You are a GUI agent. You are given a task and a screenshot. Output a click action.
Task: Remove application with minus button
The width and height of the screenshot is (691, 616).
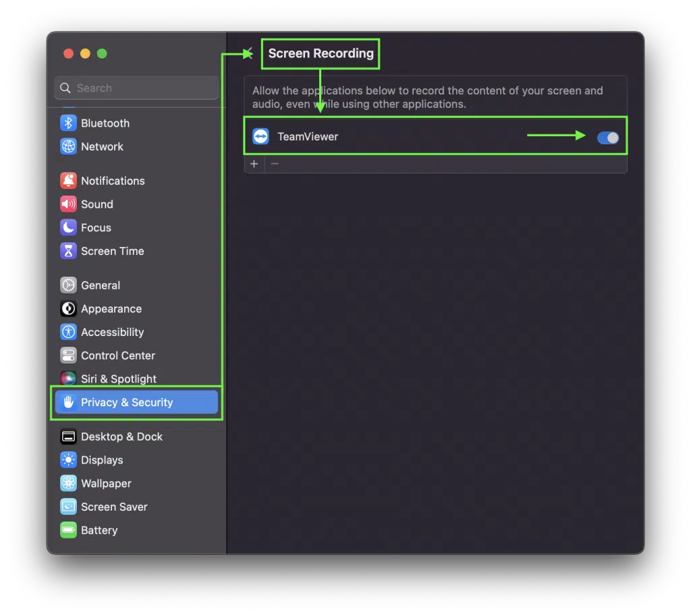pyautogui.click(x=275, y=164)
